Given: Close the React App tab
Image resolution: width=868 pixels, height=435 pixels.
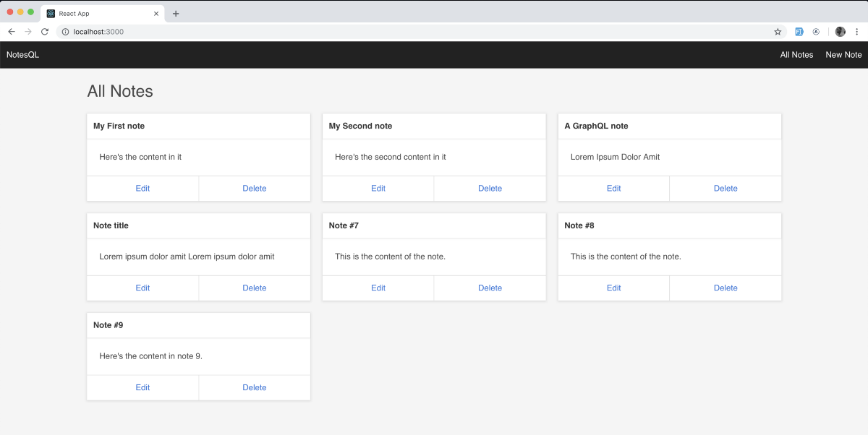Looking at the screenshot, I should (156, 14).
